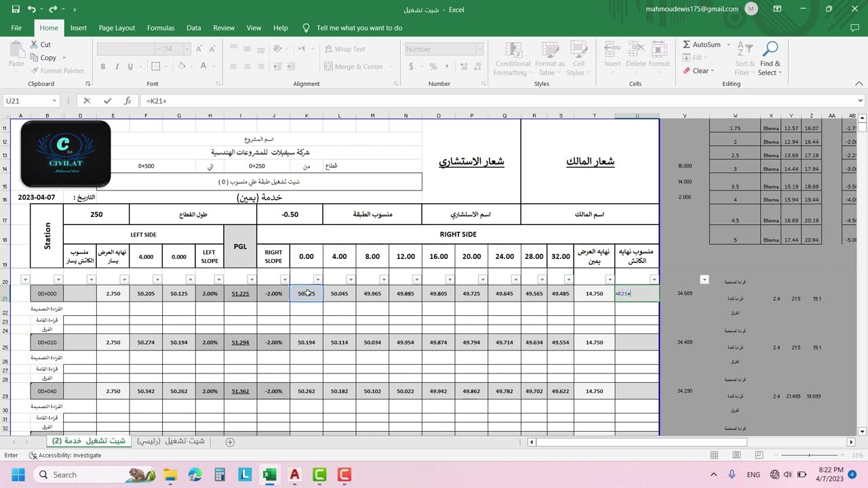Viewport: 868px width, 488px height.
Task: Expand the formula bar chevron
Action: (861, 101)
